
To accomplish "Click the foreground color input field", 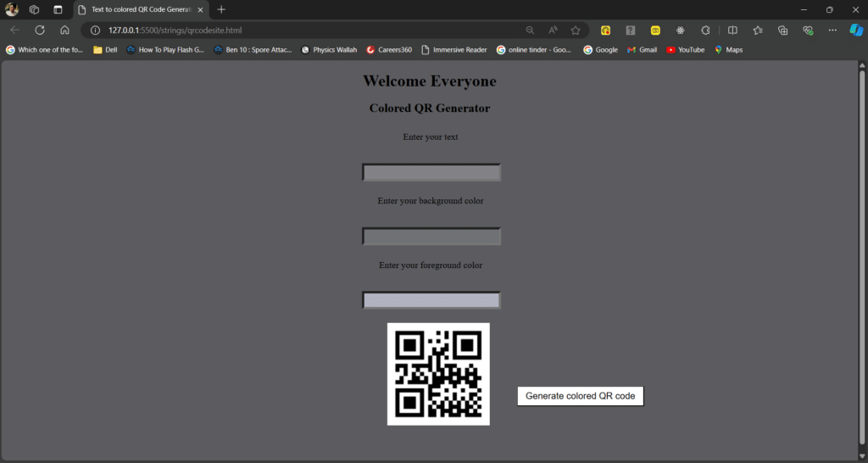I will [x=431, y=300].
